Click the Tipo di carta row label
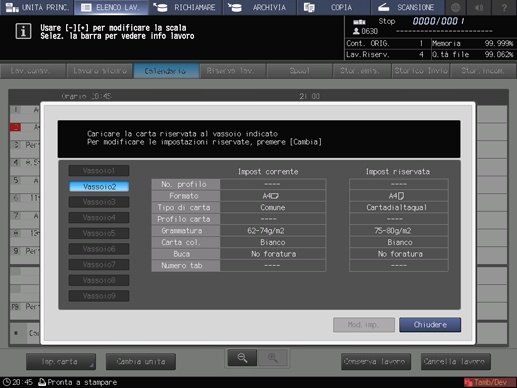This screenshot has height=388, width=517. 185,207
